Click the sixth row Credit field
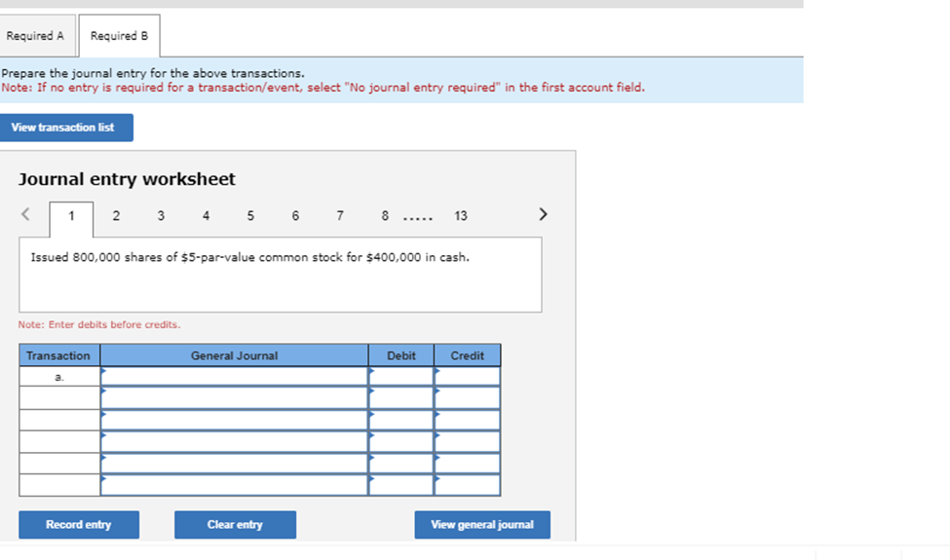This screenshot has width=950, height=560. 467,485
